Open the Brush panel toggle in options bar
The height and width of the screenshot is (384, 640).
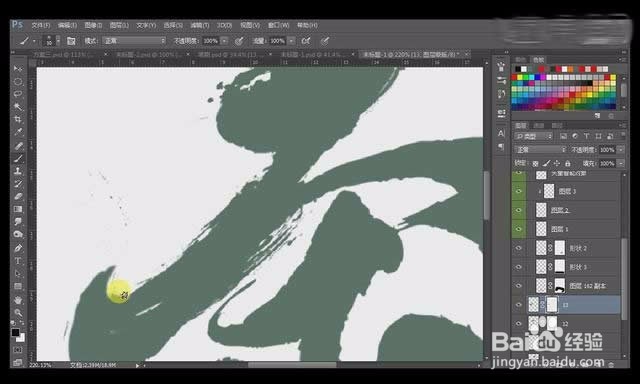[71, 41]
